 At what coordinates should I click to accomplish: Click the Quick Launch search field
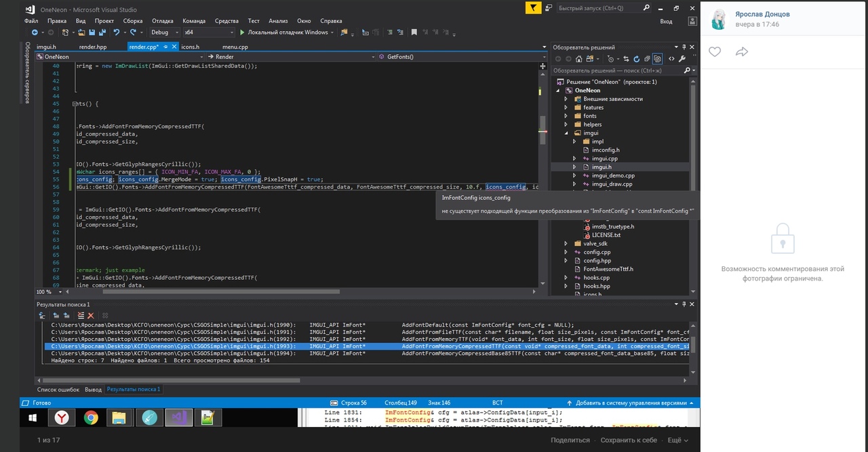[597, 8]
